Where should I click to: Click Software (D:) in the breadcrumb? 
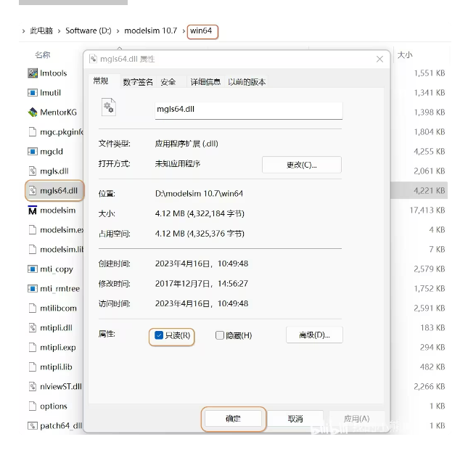(x=89, y=31)
